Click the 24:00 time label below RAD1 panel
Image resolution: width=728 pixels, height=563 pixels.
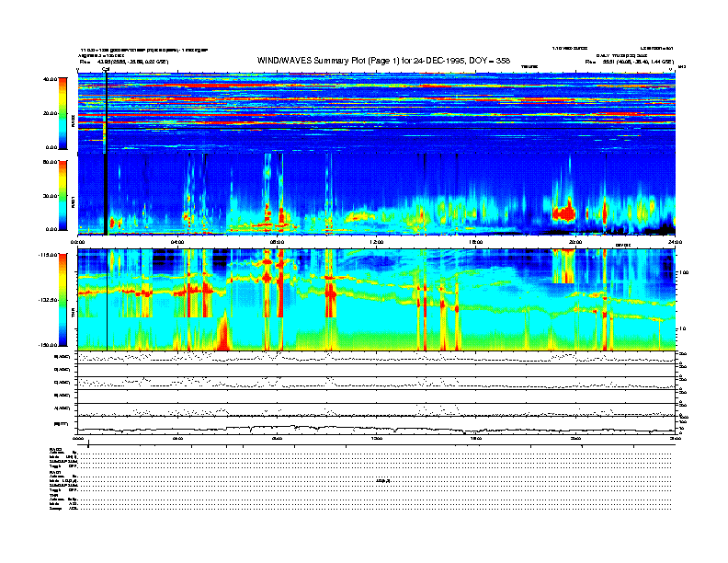(675, 242)
